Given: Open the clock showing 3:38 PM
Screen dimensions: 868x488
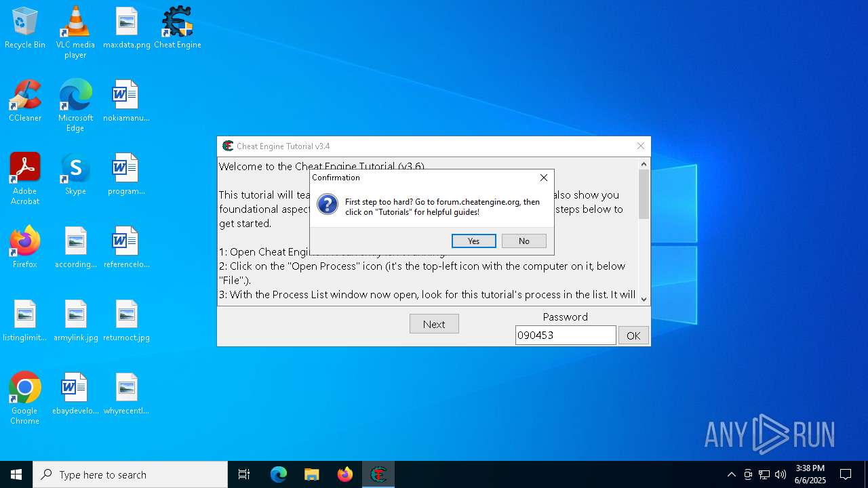Looking at the screenshot, I should point(810,474).
